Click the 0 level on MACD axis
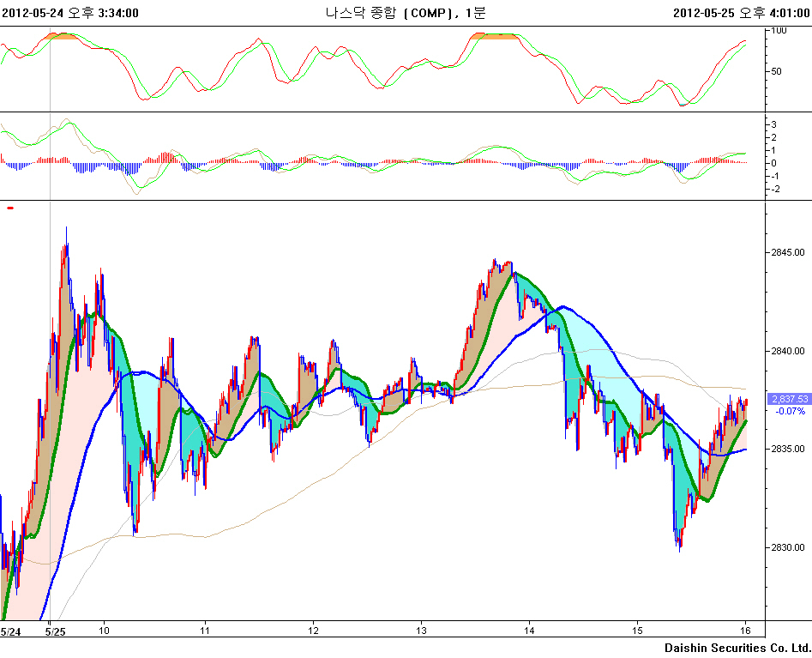Viewport: 812px width, 658px height. (x=774, y=163)
